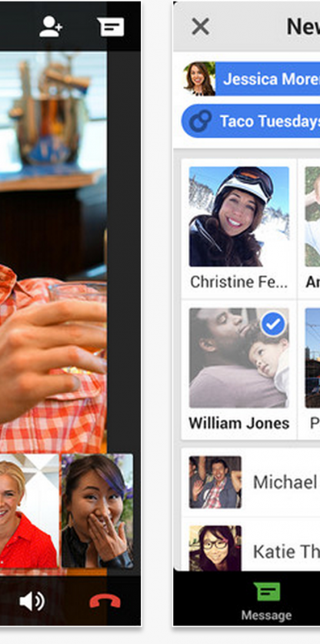Close the new conversation with X icon

[201, 27]
